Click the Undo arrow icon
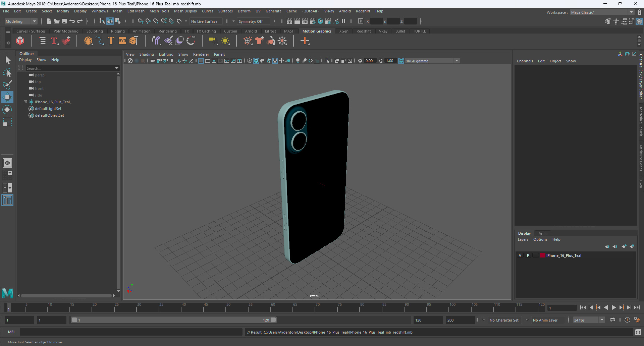This screenshot has height=346, width=644. pyautogui.click(x=72, y=21)
